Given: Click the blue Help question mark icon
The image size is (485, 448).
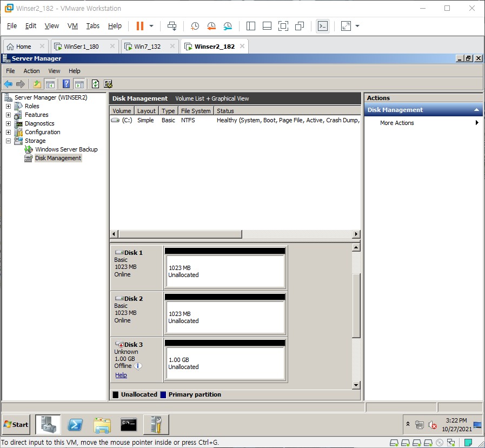Looking at the screenshot, I should (66, 84).
